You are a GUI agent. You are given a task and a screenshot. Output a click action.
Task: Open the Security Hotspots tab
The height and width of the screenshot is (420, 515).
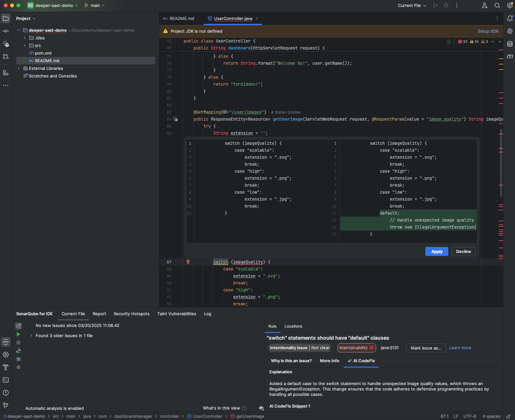click(x=131, y=314)
